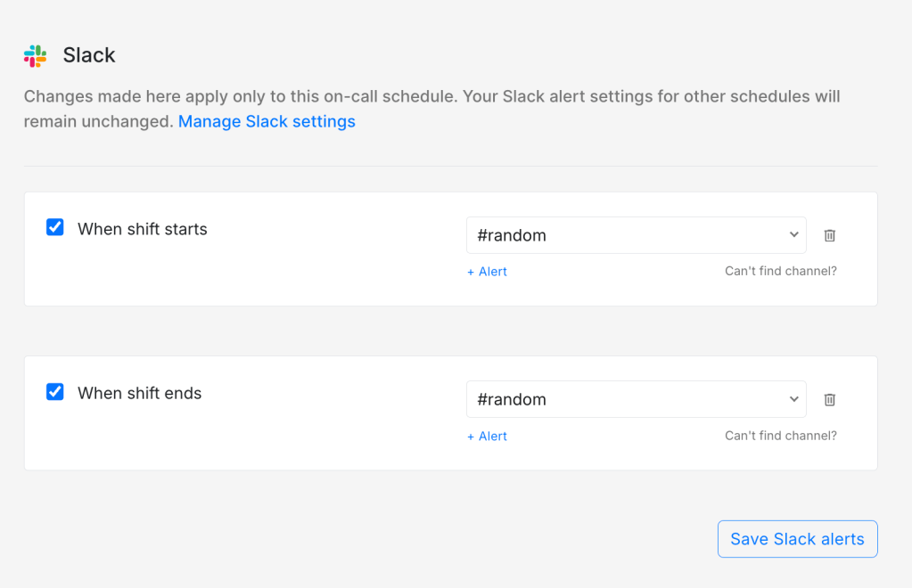Open the shift-starts channel dropdown
Image resolution: width=912 pixels, height=588 pixels.
(637, 235)
